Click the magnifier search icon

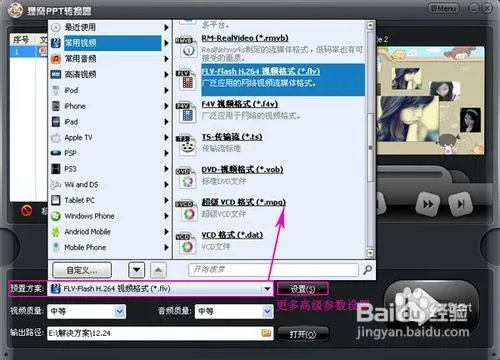click(367, 270)
